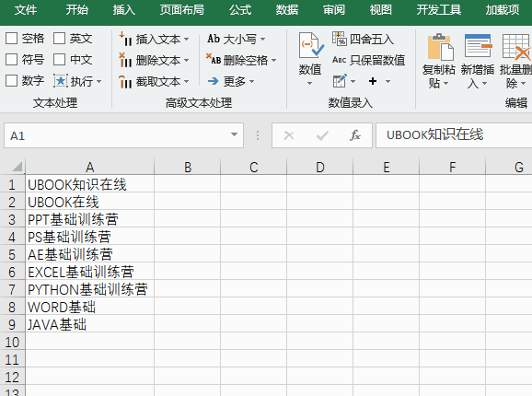Screen dimensions: 532x396
Task: Select column A header
Action: (89, 167)
